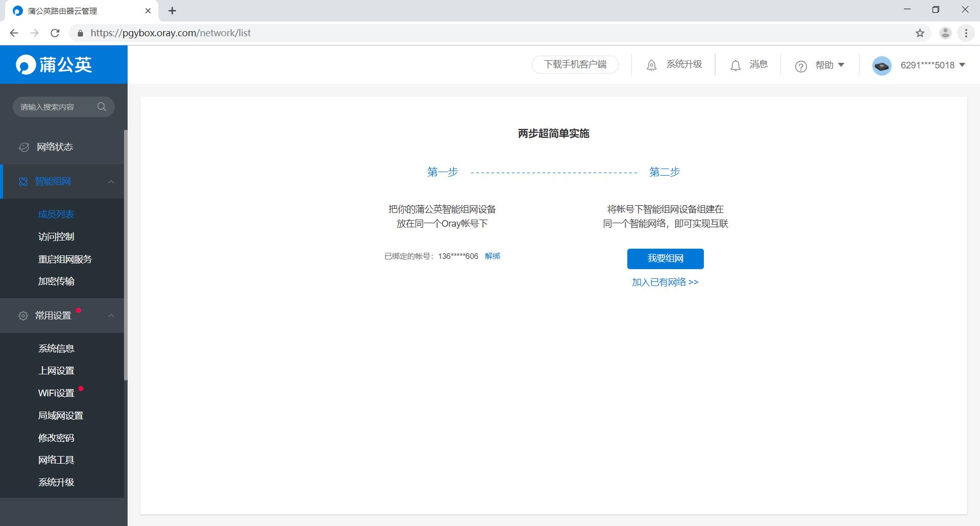The image size is (980, 526).
Task: Click the account avatar router icon
Action: pyautogui.click(x=881, y=65)
